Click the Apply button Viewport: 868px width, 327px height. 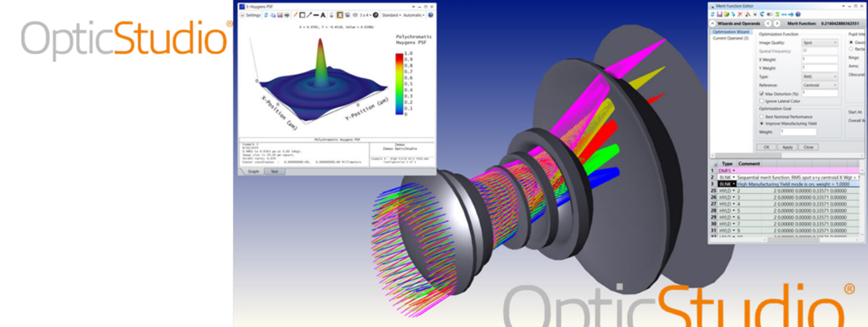coord(787,147)
